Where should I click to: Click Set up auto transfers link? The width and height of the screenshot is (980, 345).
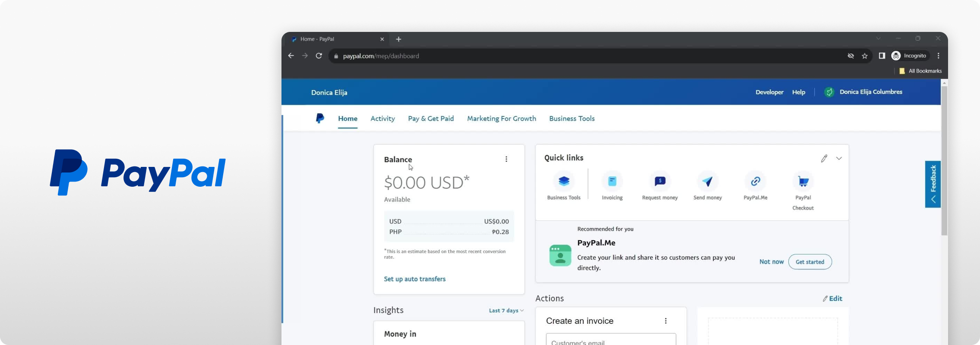[x=415, y=279]
